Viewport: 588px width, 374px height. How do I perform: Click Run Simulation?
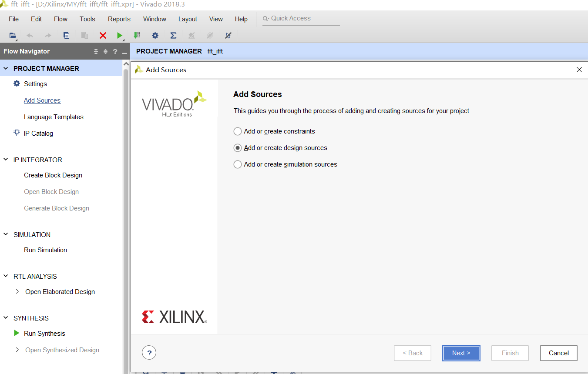click(45, 250)
